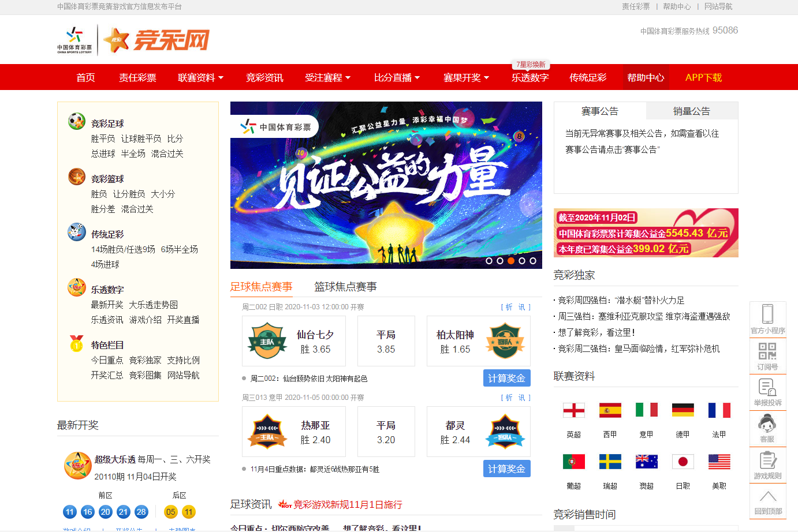
Task: Open 客服 customer service icon
Action: click(767, 424)
